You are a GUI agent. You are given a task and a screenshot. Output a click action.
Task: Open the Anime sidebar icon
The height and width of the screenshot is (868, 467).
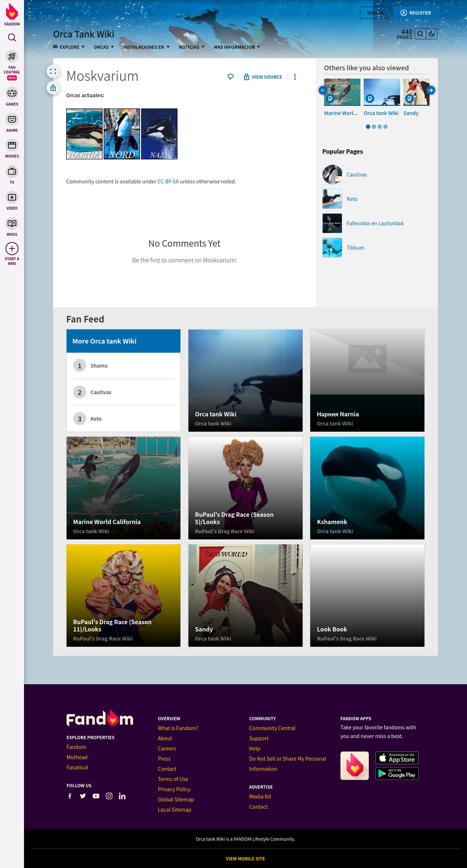point(12,119)
